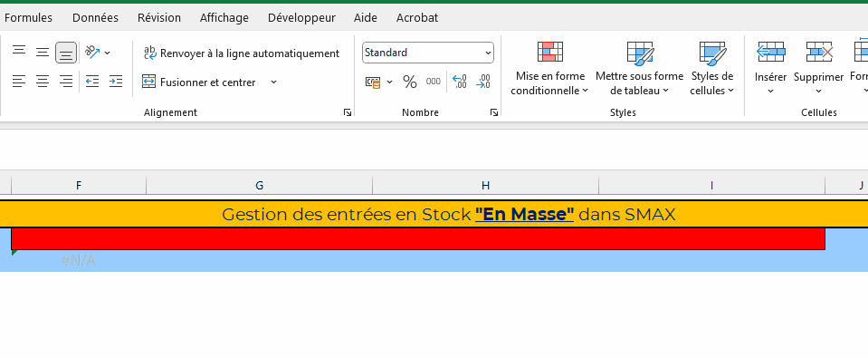Switch to the Affichage tab

224,18
